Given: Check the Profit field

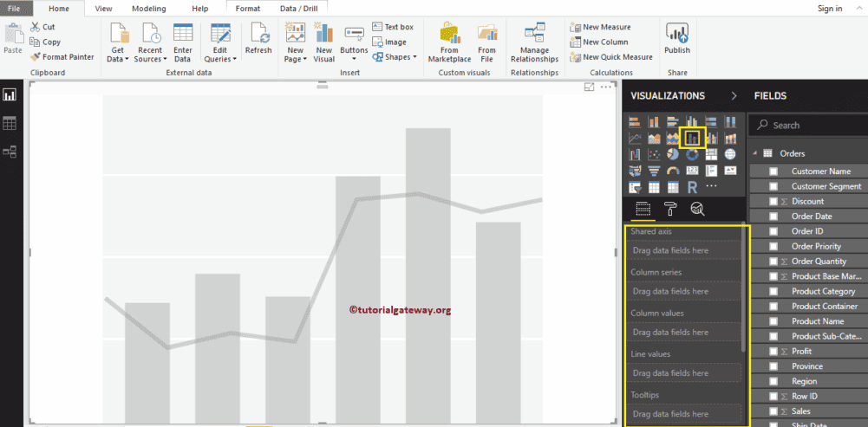Looking at the screenshot, I should click(773, 352).
